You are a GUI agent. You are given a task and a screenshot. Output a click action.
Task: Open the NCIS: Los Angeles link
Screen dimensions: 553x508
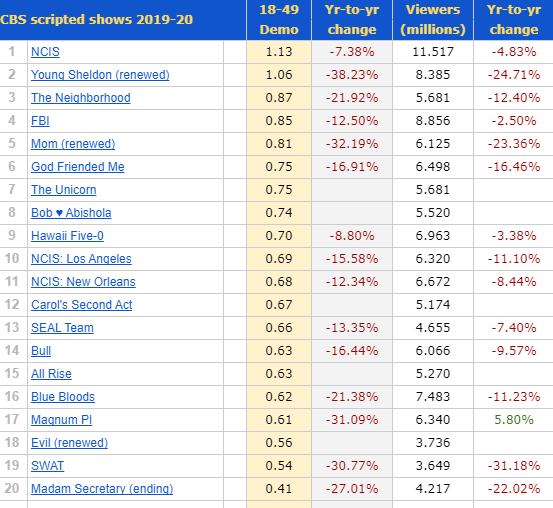pos(81,259)
